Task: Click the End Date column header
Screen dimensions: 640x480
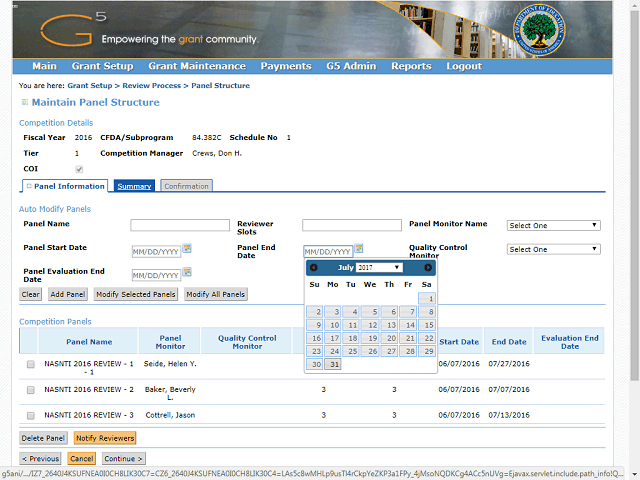Action: [x=509, y=342]
